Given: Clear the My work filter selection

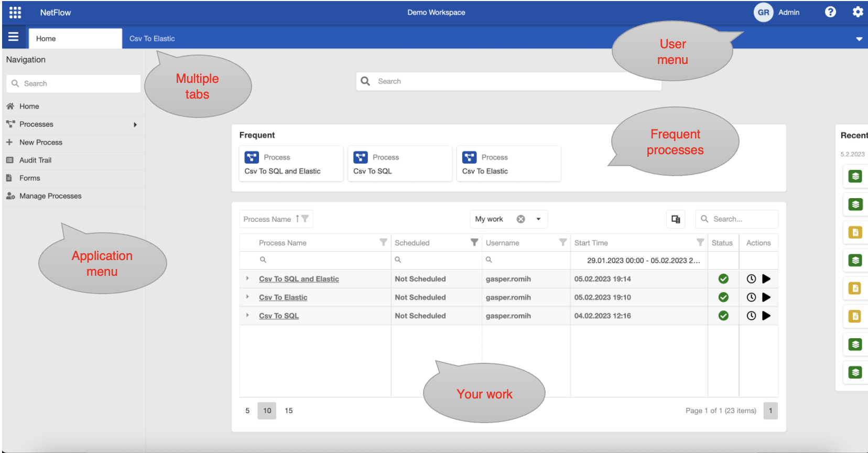Looking at the screenshot, I should pos(520,219).
